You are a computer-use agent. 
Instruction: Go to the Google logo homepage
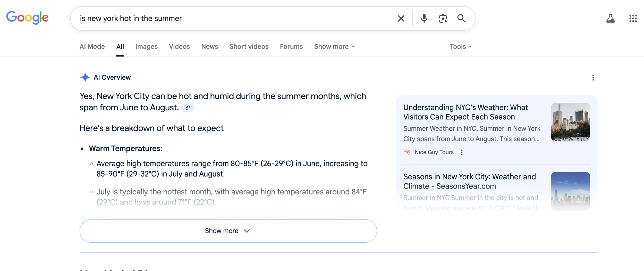pos(27,18)
